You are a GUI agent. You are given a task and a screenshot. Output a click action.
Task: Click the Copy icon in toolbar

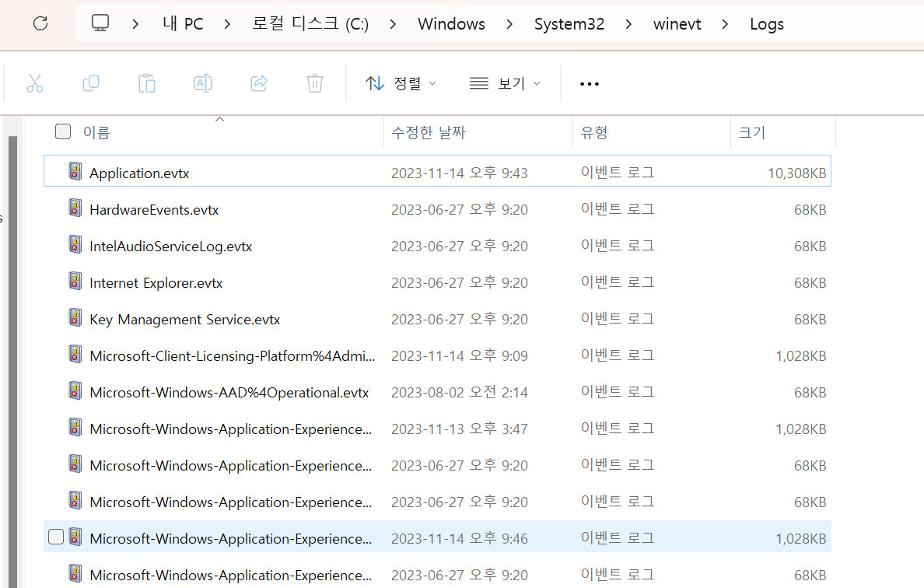point(91,84)
